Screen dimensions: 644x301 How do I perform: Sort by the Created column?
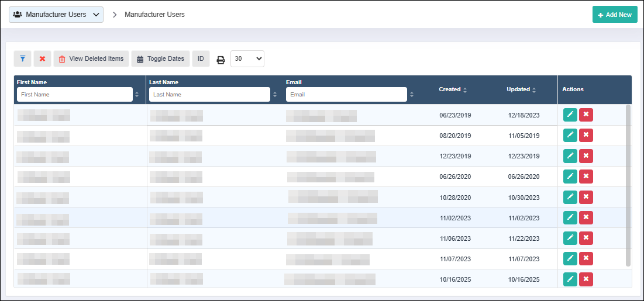[x=453, y=89]
